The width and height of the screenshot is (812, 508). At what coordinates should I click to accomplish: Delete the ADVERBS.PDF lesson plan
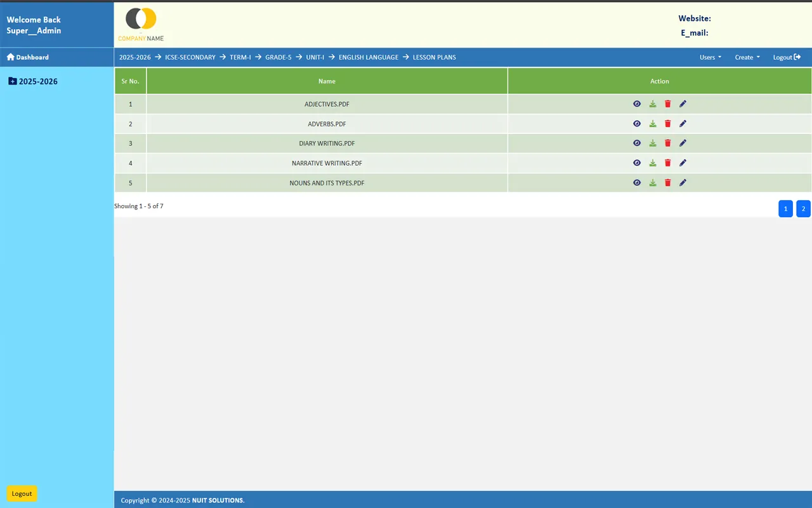(667, 124)
